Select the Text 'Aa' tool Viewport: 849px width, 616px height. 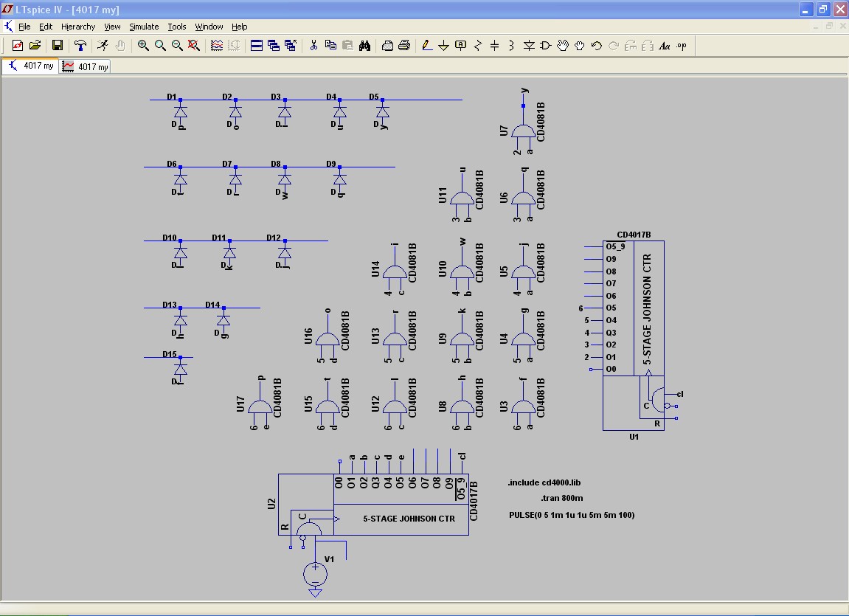click(665, 46)
